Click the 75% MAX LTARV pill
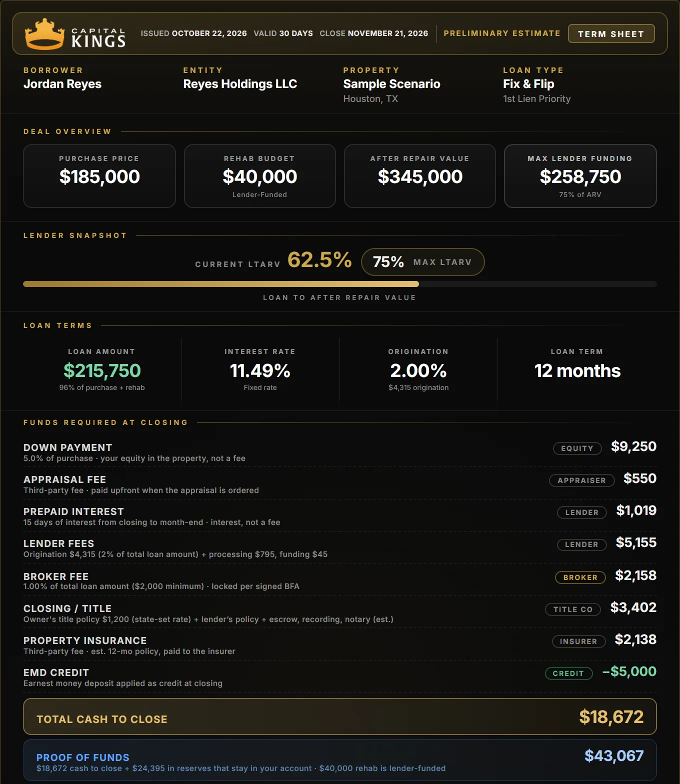The height and width of the screenshot is (784, 680). tap(422, 262)
